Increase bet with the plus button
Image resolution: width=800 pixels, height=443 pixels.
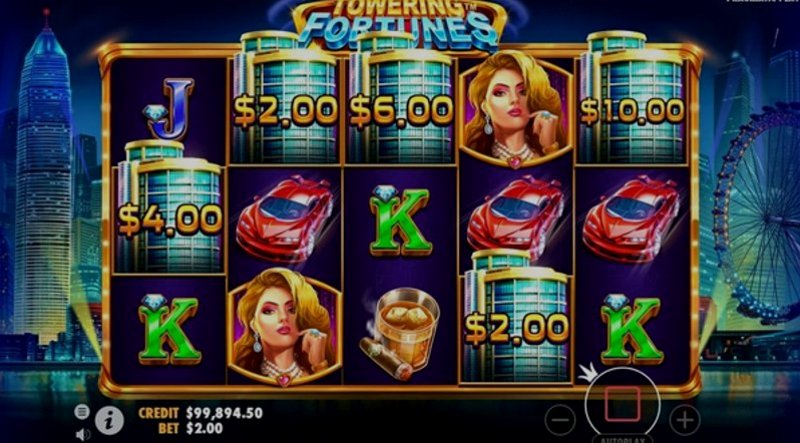pyautogui.click(x=685, y=420)
